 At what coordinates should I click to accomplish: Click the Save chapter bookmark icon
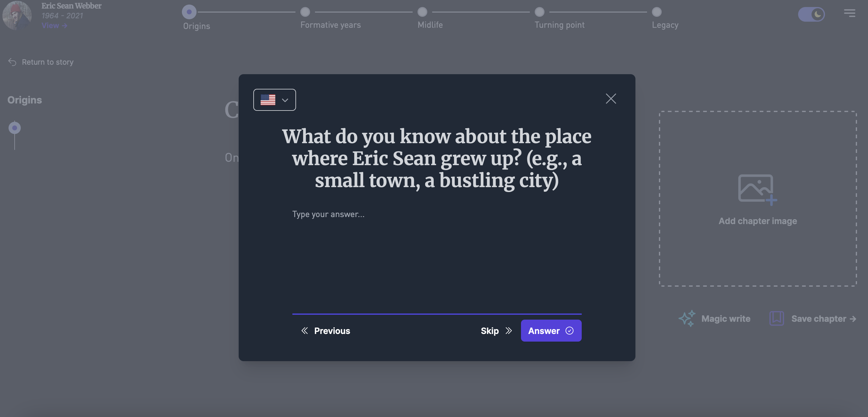[x=777, y=318]
